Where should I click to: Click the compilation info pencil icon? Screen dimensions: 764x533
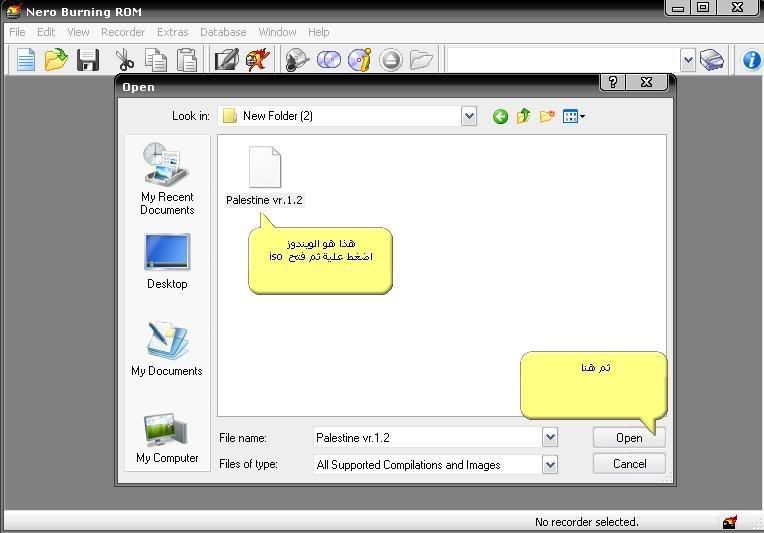[x=227, y=60]
